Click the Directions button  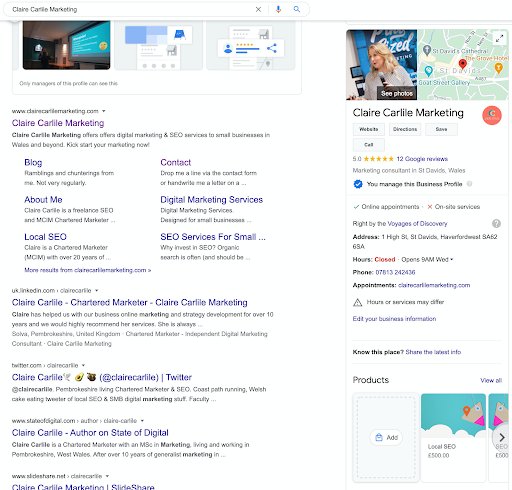pos(405,129)
